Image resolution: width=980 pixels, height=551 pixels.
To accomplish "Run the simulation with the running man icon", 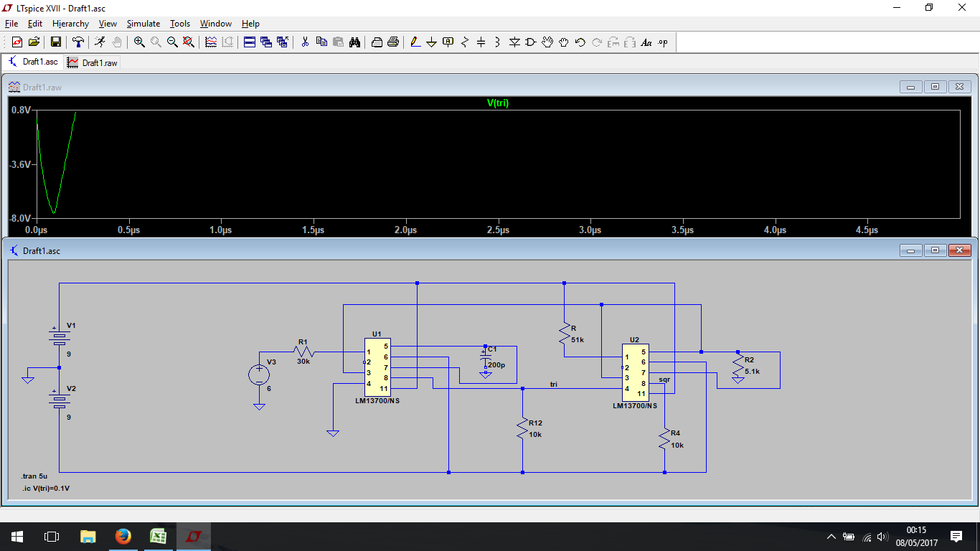I will (x=100, y=42).
